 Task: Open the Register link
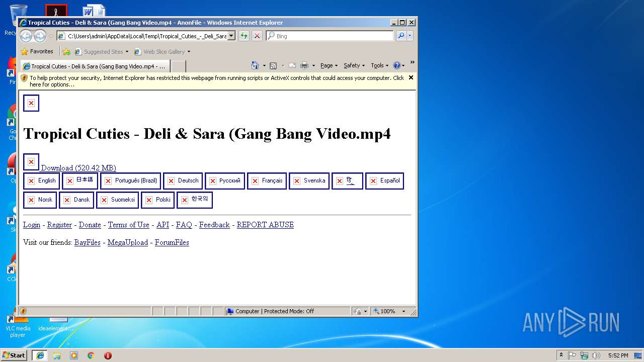(x=59, y=225)
